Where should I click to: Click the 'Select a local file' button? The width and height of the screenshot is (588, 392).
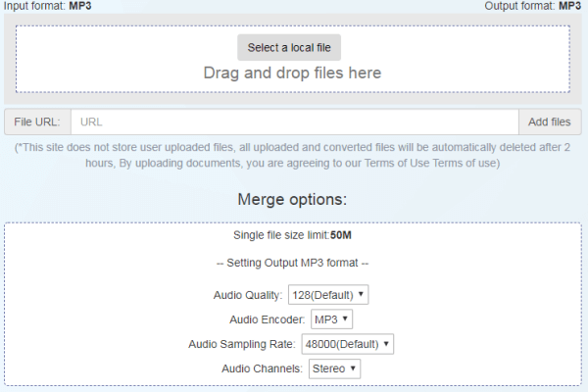click(x=289, y=48)
